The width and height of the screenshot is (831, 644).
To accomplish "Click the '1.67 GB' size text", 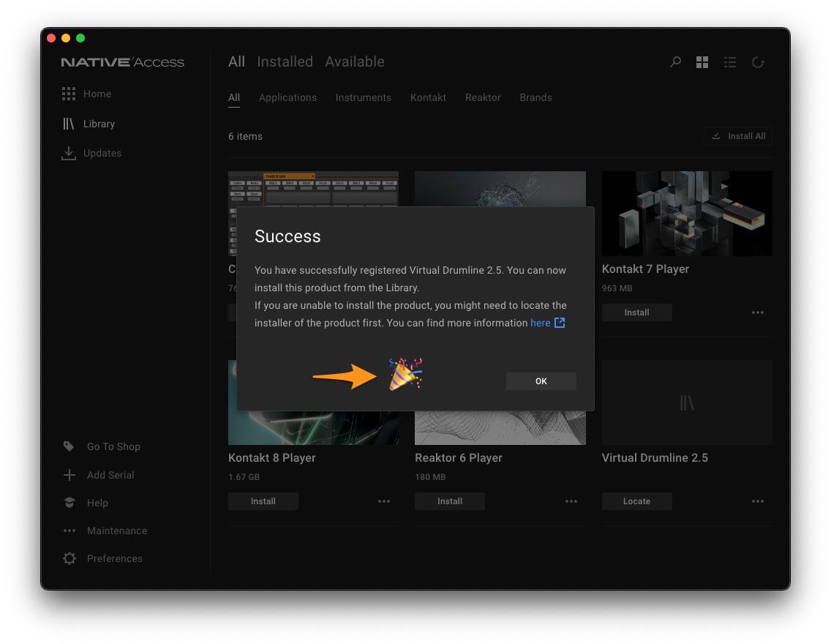I will tap(244, 477).
